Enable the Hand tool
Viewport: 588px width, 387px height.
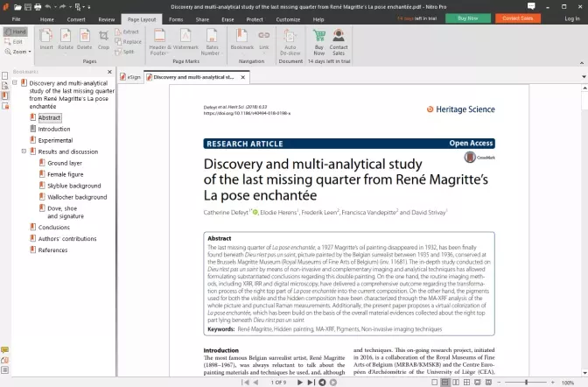15,32
